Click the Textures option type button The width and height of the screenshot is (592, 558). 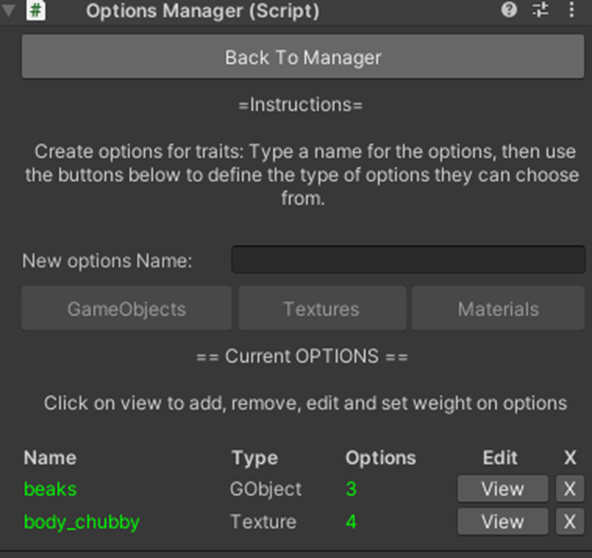point(322,308)
